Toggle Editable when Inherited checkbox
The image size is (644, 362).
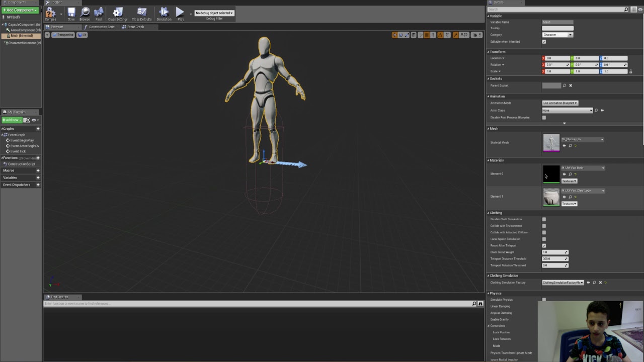pyautogui.click(x=544, y=42)
